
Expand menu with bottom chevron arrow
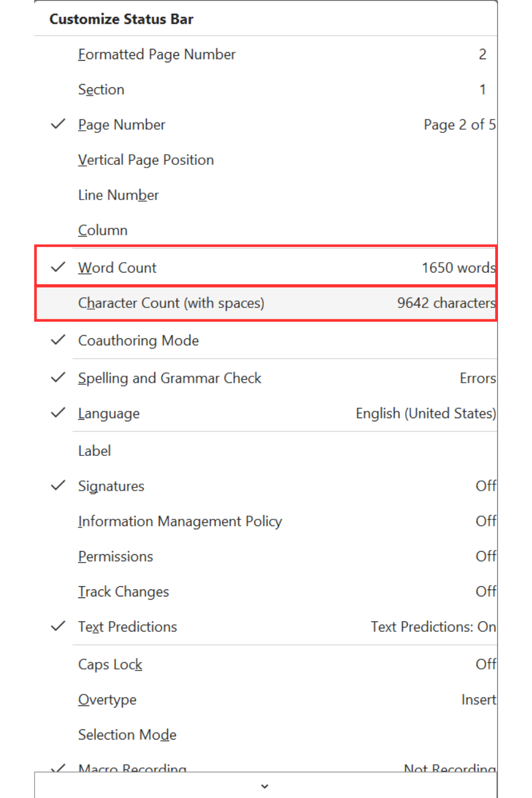tap(265, 786)
